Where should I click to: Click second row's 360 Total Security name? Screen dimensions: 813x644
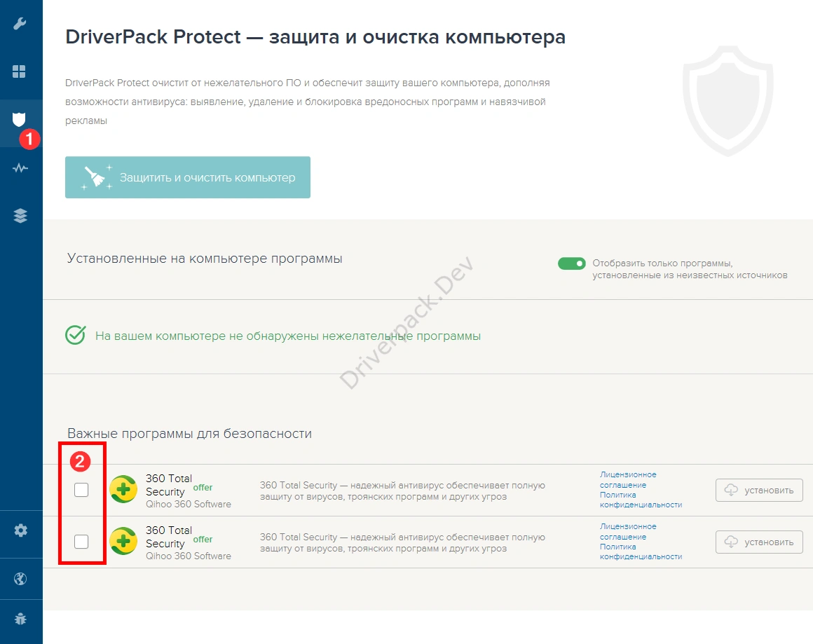point(168,537)
